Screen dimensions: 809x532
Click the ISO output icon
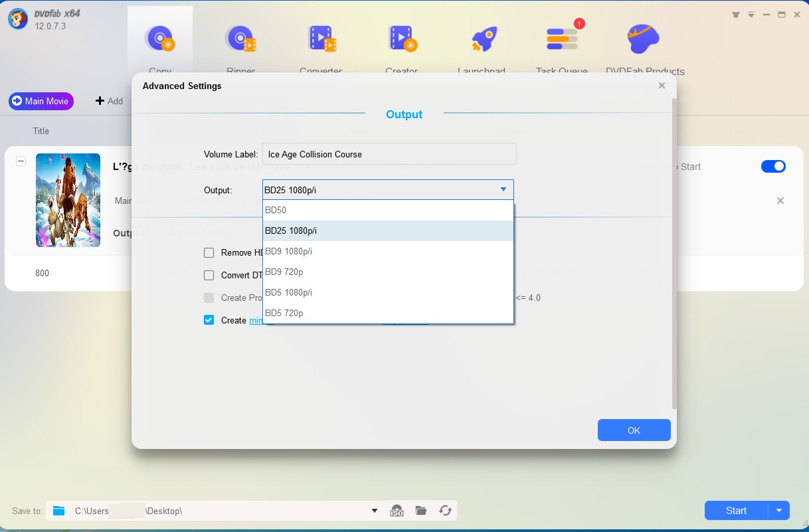click(x=397, y=511)
